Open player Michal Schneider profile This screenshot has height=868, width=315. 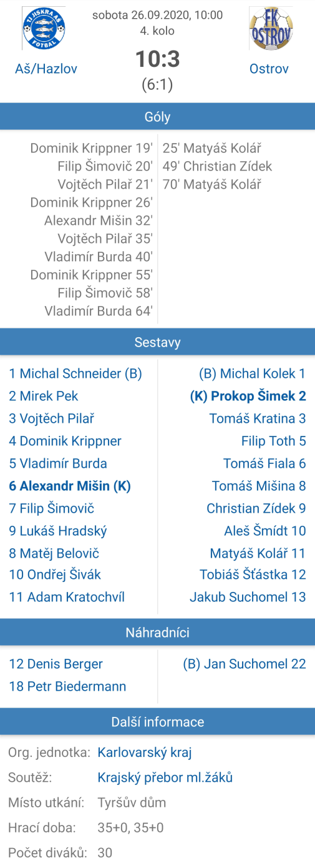tap(75, 373)
